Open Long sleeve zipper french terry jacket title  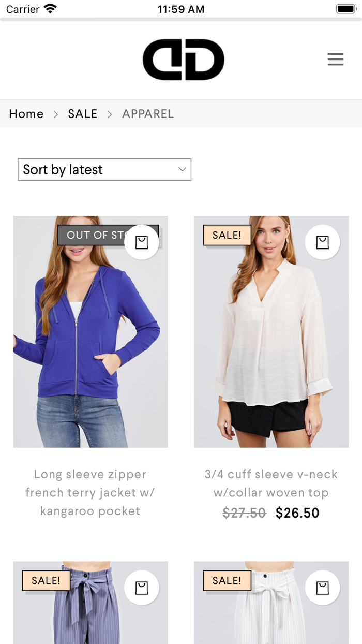90,492
